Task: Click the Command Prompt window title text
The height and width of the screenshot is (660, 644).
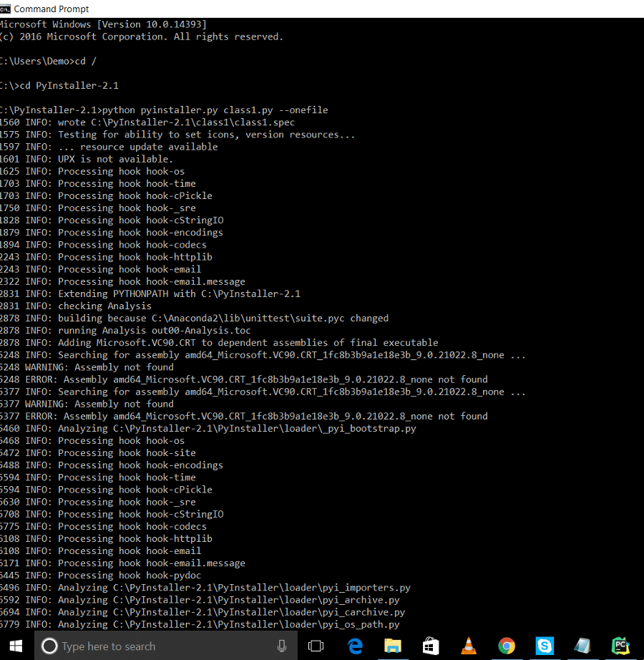Action: coord(52,9)
